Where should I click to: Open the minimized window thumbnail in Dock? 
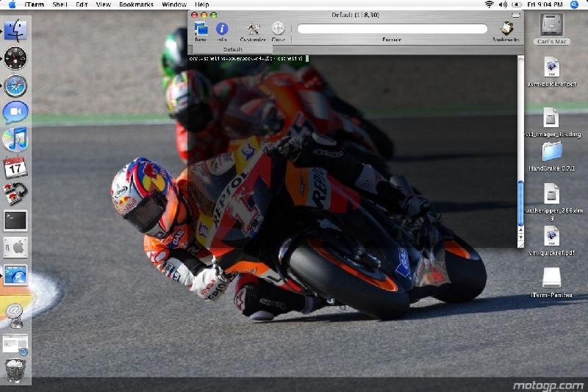click(x=15, y=344)
